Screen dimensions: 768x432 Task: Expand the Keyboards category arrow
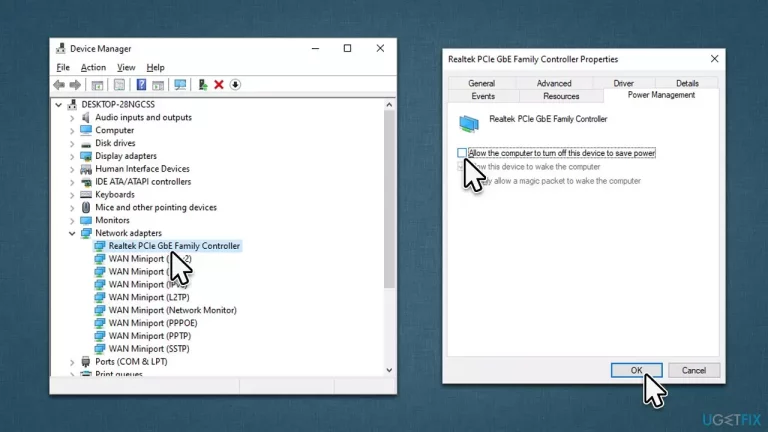[x=72, y=195]
